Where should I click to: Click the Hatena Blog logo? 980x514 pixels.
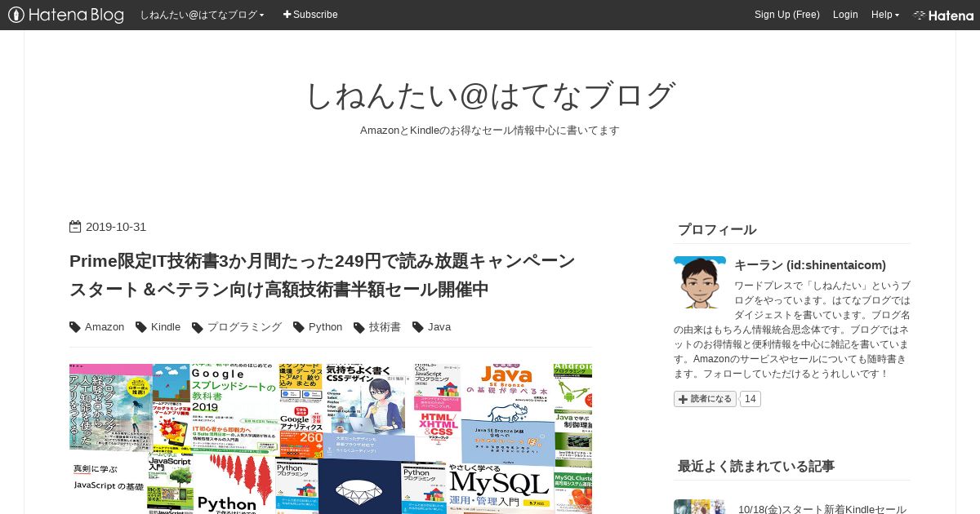coord(65,15)
